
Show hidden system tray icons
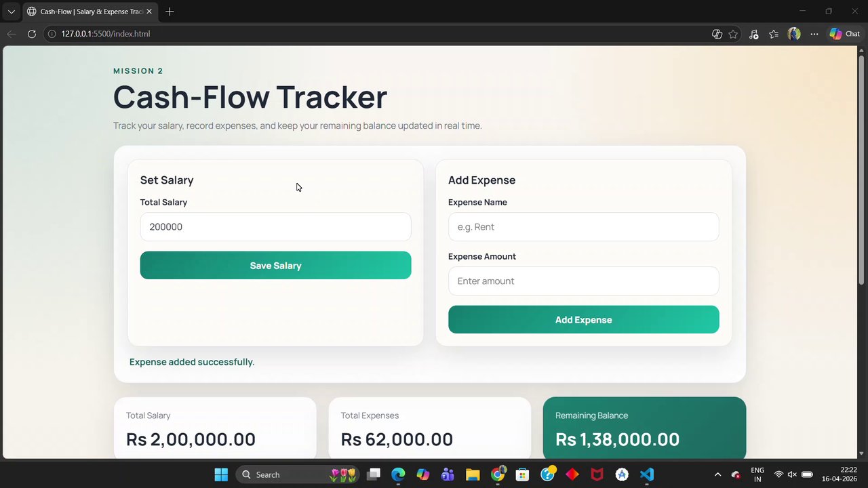(717, 474)
